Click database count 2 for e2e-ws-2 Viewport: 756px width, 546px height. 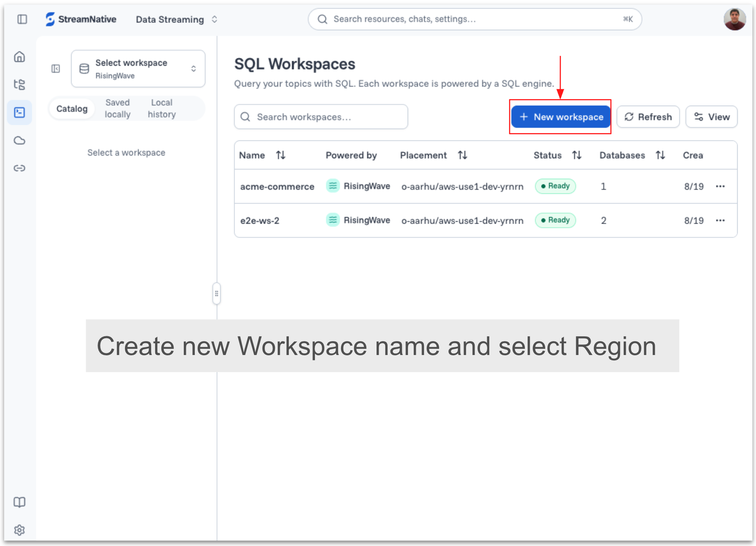pyautogui.click(x=604, y=221)
